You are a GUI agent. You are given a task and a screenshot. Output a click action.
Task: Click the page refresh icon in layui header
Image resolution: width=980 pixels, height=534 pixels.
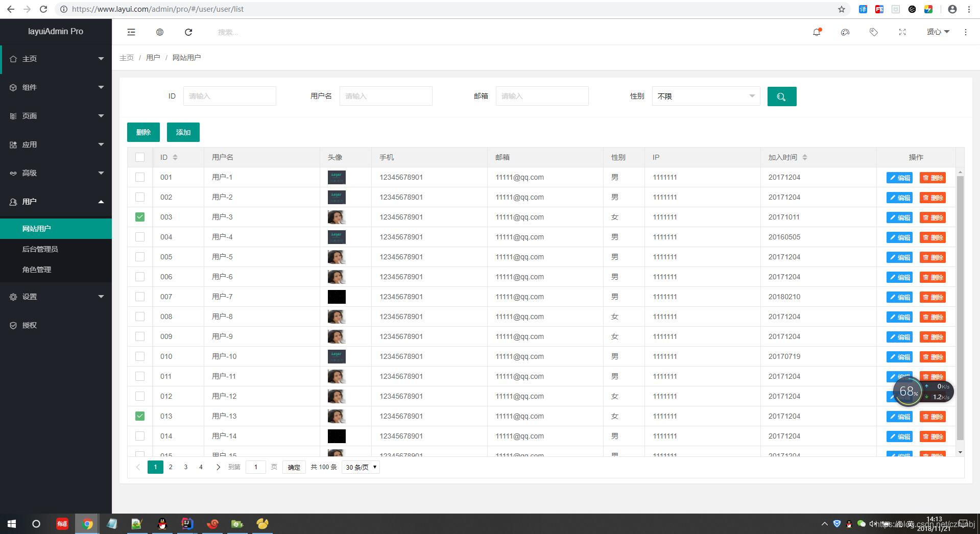pos(188,32)
